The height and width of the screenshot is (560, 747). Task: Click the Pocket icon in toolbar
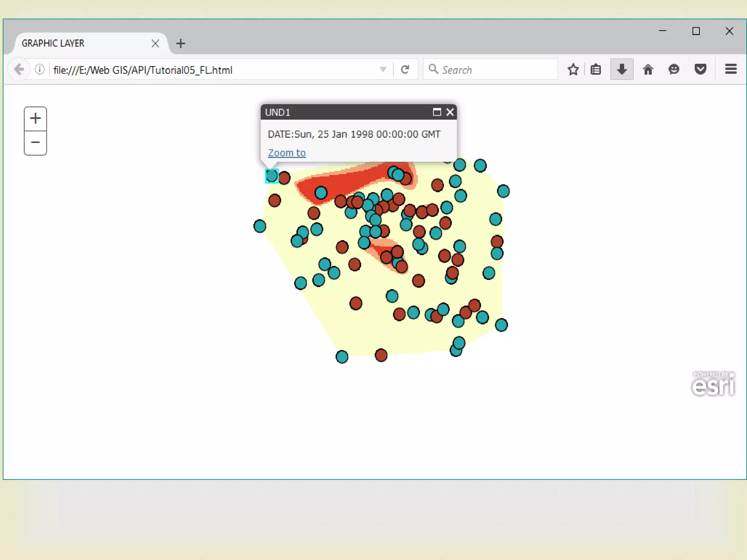(700, 69)
